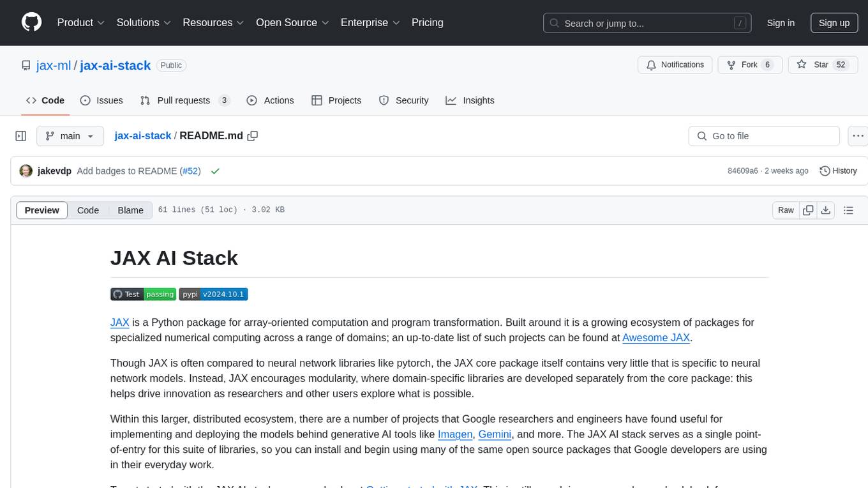Image resolution: width=868 pixels, height=488 pixels.
Task: Switch to the Security tab
Action: click(x=404, y=100)
